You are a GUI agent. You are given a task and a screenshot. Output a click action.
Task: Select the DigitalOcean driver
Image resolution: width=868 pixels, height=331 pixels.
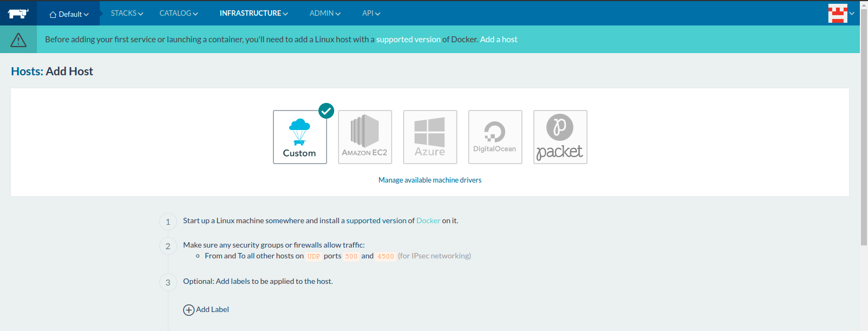[x=495, y=137]
